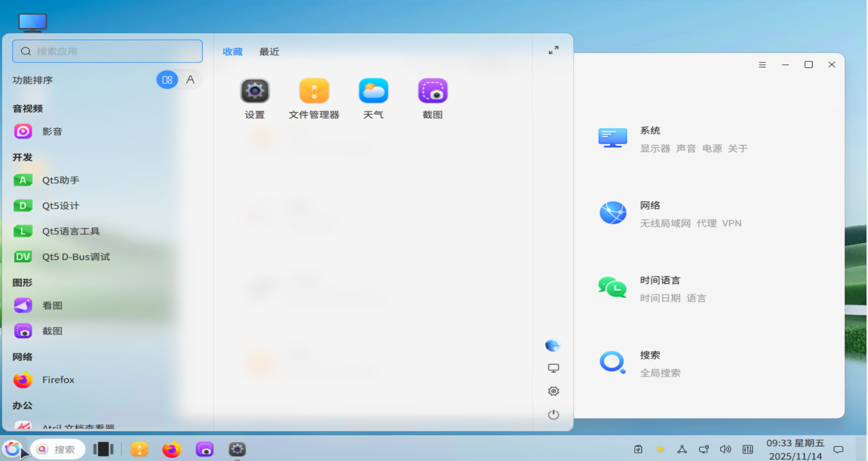
Task: Expand the start menu to full screen
Action: click(554, 50)
